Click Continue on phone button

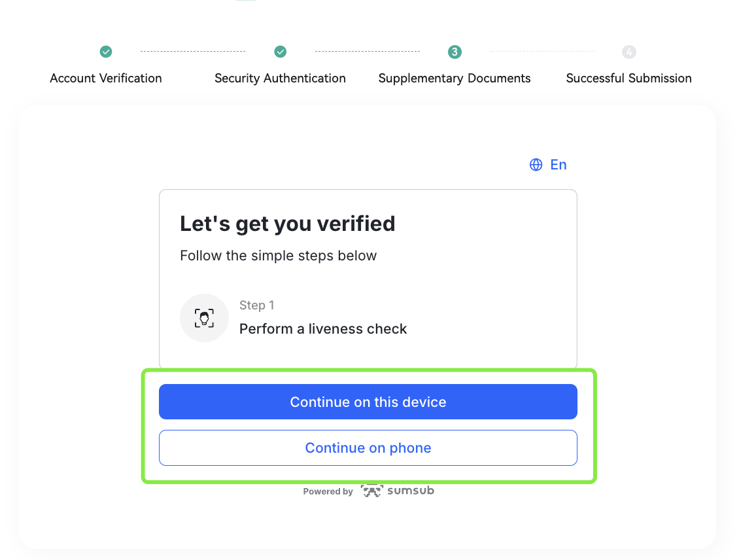pyautogui.click(x=368, y=448)
